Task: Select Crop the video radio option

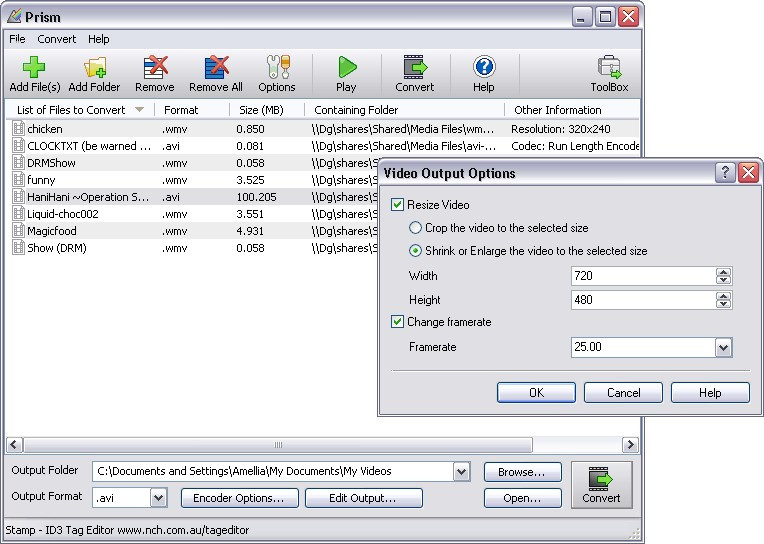Action: tap(415, 228)
